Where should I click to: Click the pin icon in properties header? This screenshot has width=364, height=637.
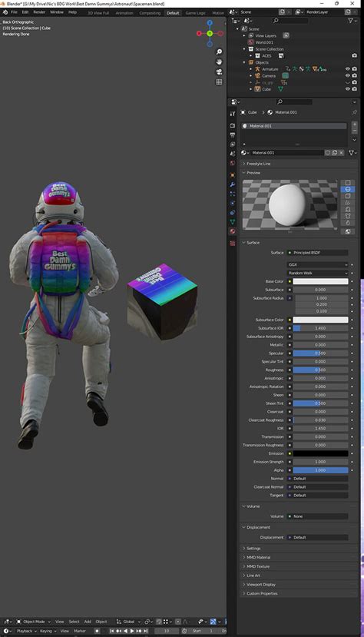click(354, 112)
